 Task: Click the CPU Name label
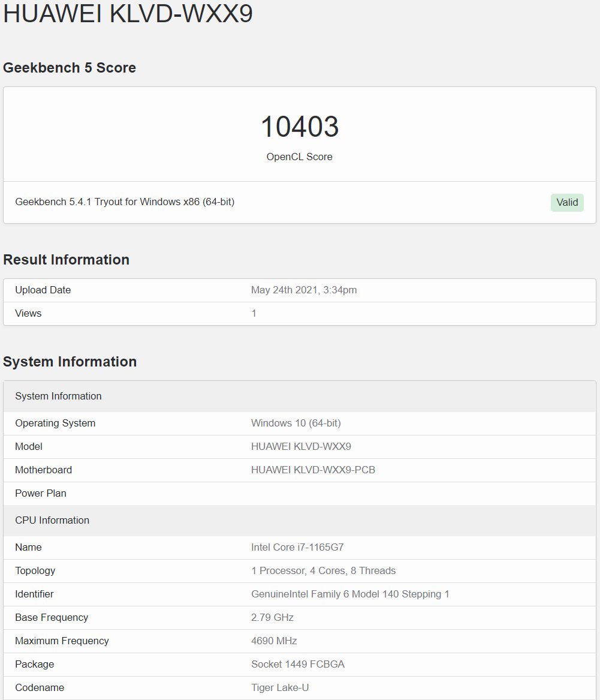click(28, 547)
